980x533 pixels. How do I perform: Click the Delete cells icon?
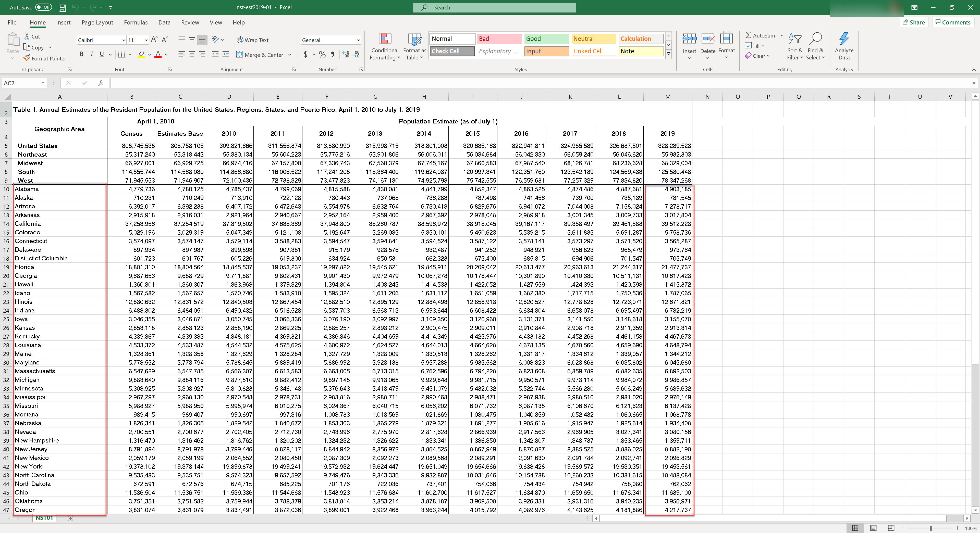point(708,39)
